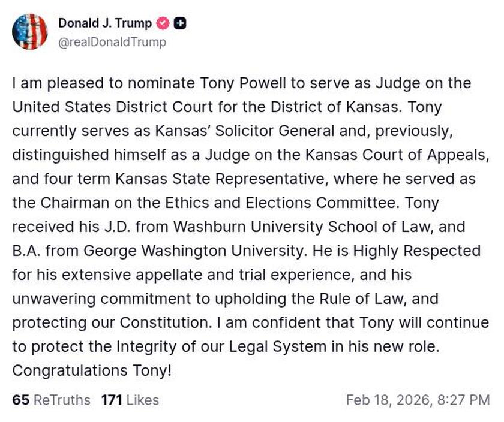View the 65 ReTruths count

coord(45,400)
